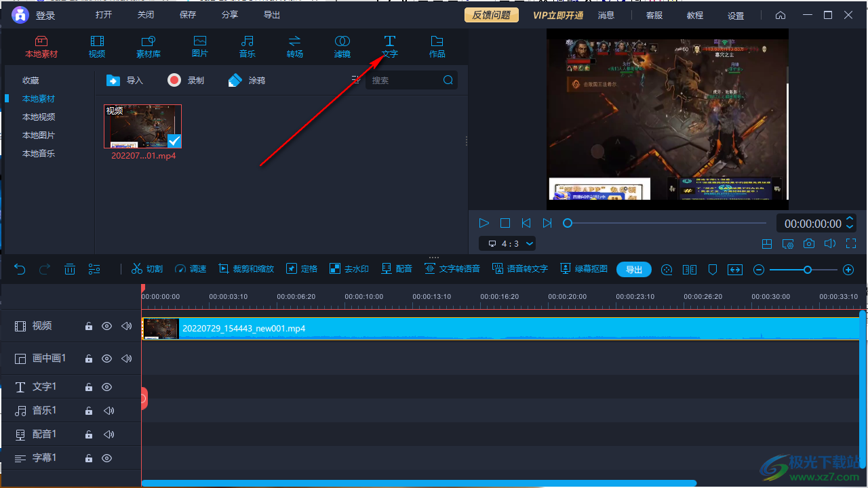Click the 绿幕抠图 green screen tool
This screenshot has height=488, width=868.
pos(583,269)
